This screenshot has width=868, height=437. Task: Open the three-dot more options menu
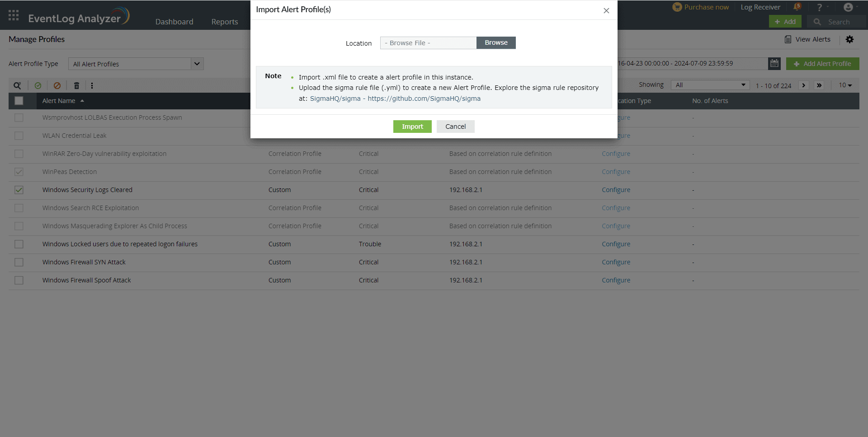point(92,85)
